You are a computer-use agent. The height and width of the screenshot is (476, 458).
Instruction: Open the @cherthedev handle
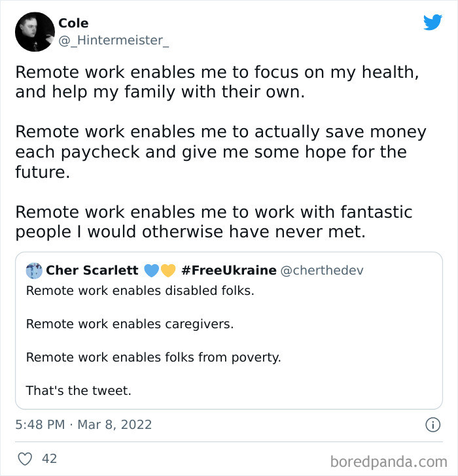[x=322, y=271]
